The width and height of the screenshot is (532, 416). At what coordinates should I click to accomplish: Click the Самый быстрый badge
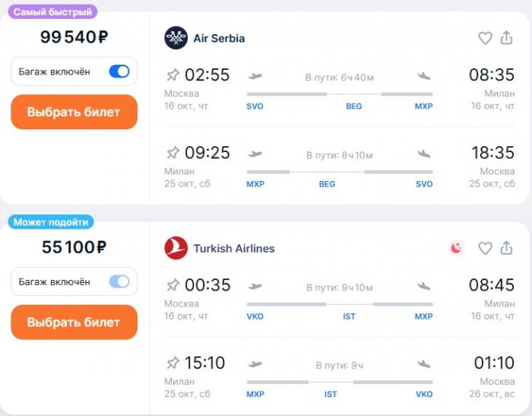(x=52, y=12)
